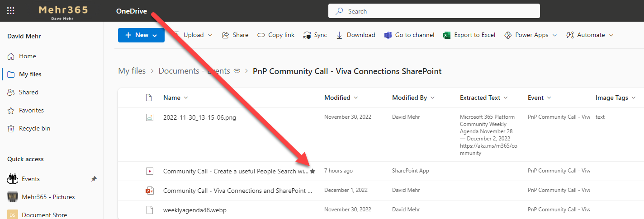Open the Power Apps dropdown

pos(530,35)
